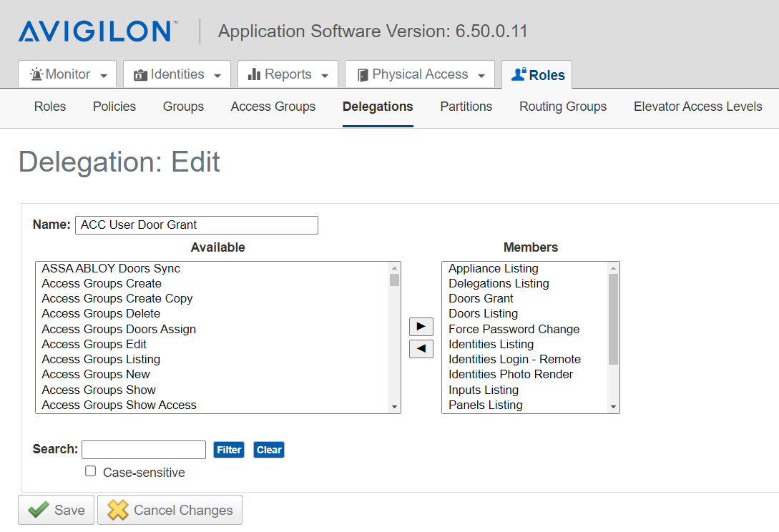
Task: Click the Physical Access door icon
Action: [361, 74]
